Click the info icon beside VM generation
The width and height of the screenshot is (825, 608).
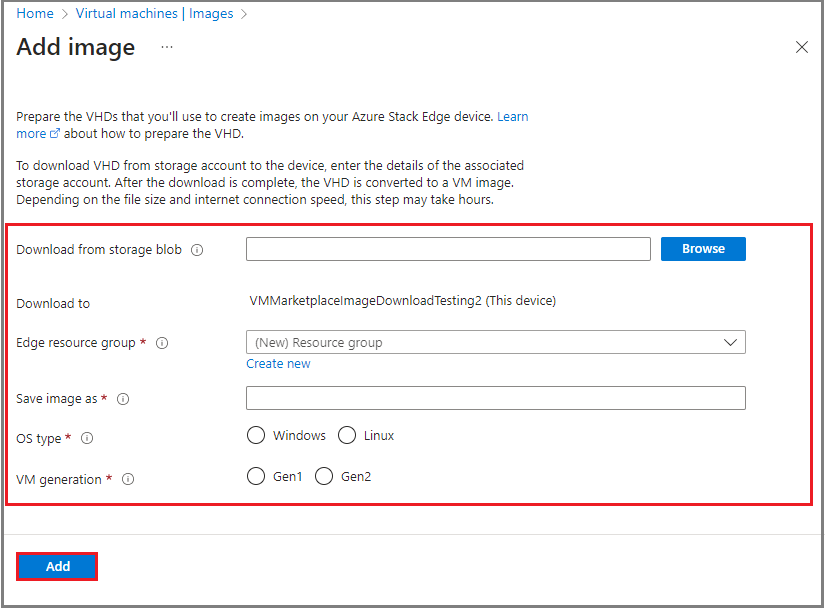click(x=127, y=479)
